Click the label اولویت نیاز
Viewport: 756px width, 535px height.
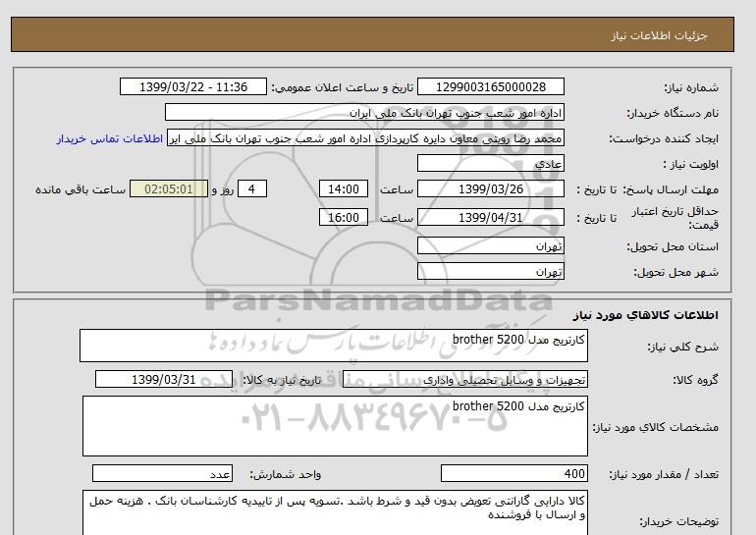point(691,164)
